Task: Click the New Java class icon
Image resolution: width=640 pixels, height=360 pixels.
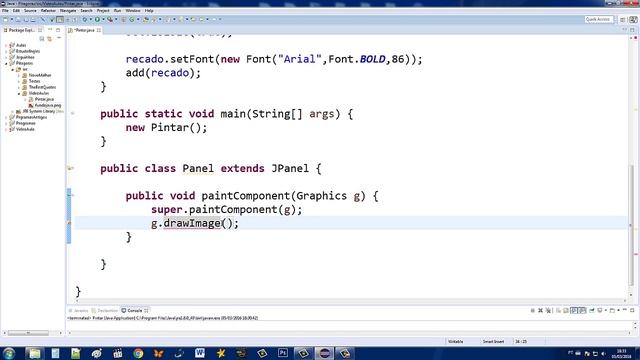Action: 131,20
